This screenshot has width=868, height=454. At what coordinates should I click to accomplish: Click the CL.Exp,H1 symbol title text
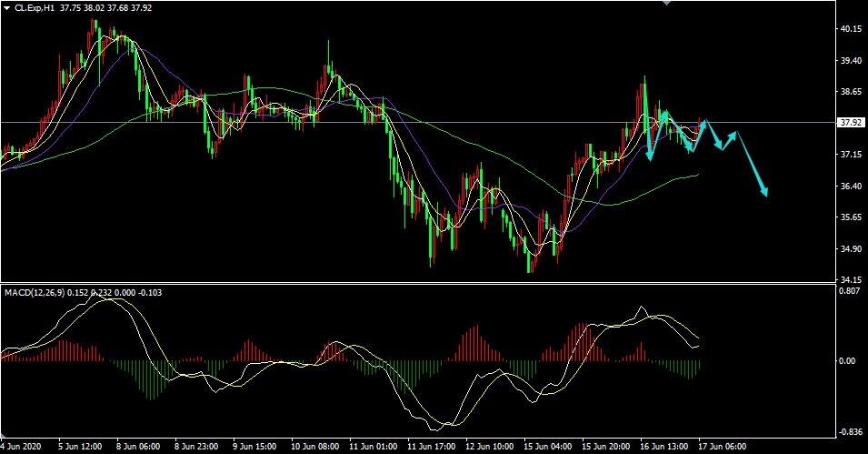click(x=36, y=9)
